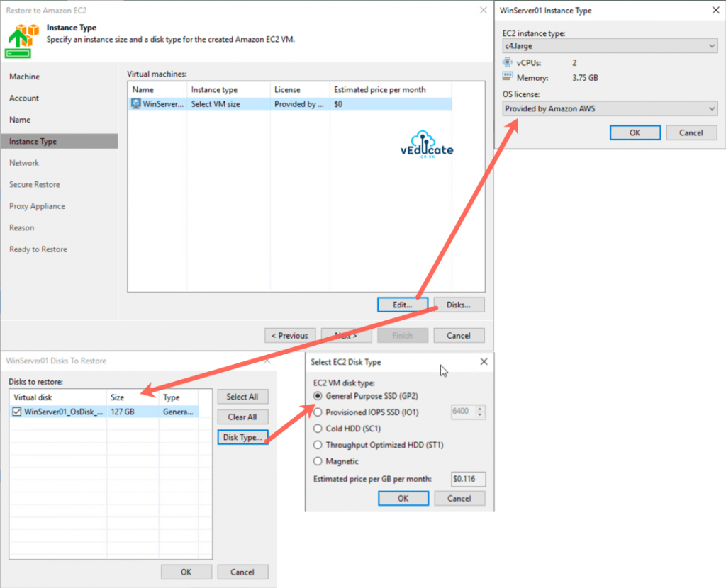
Task: Switch to the Proxy Appliance step
Action: click(35, 205)
